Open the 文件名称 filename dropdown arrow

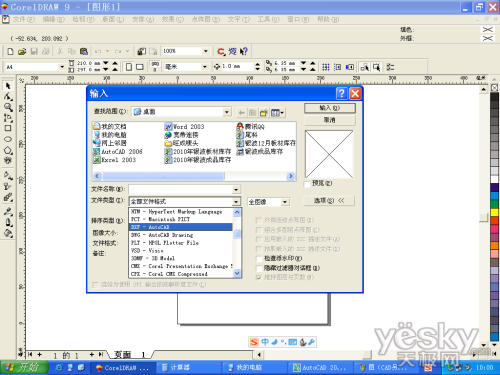[x=236, y=190]
